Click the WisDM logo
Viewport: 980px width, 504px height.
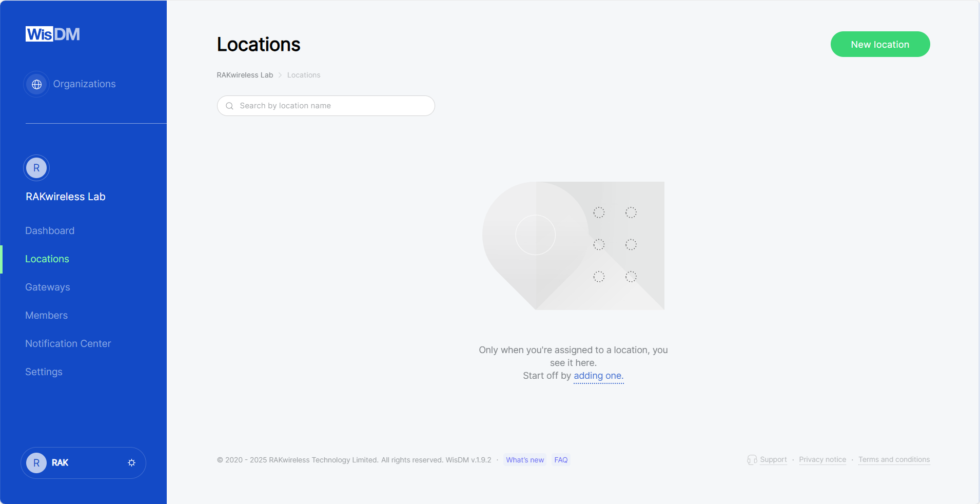53,34
